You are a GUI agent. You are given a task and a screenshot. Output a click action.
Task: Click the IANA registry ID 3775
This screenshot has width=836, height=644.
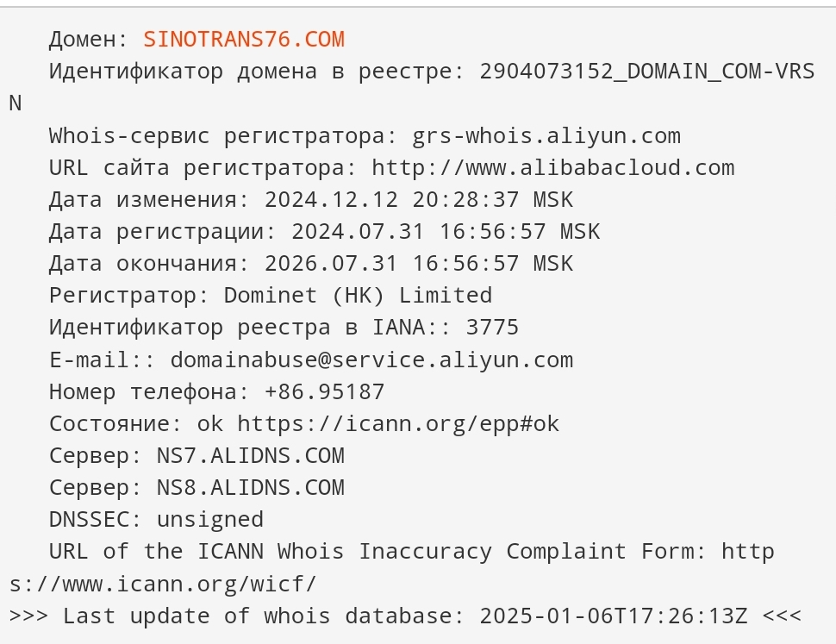492,328
